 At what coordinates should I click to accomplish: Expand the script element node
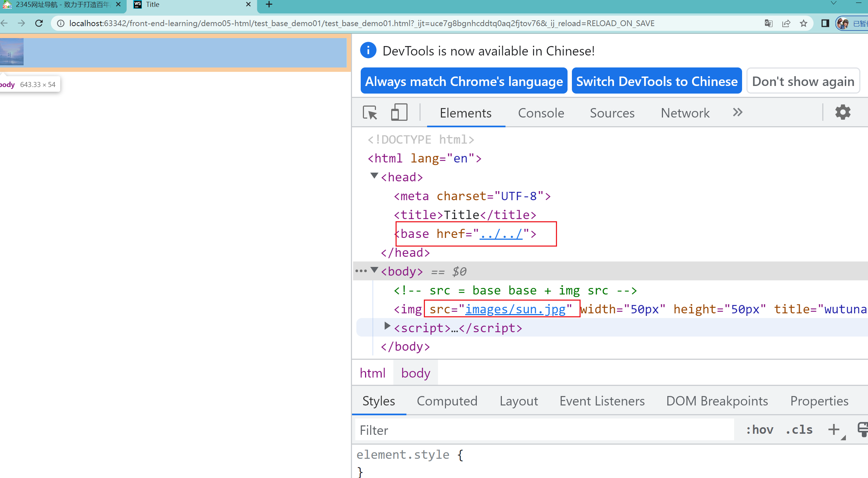coord(387,326)
